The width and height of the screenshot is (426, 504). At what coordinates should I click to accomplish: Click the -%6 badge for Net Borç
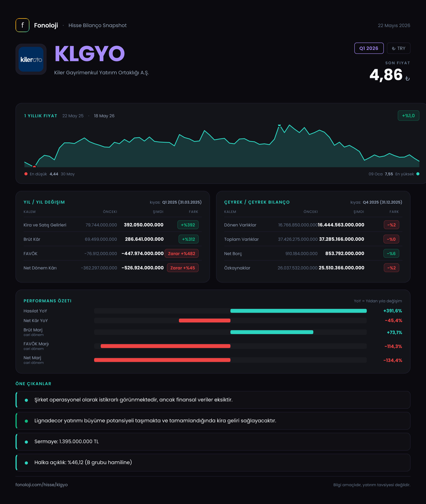pyautogui.click(x=391, y=253)
